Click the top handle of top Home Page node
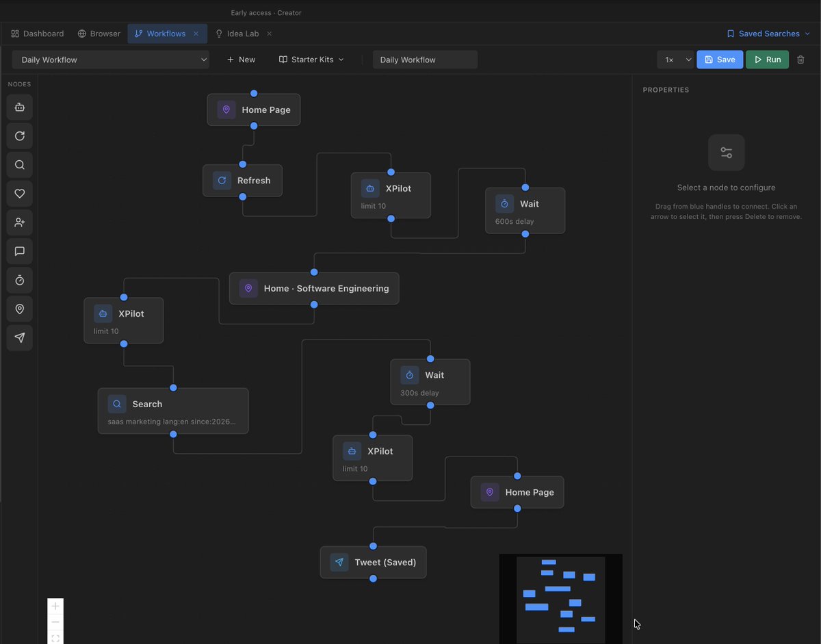821x644 pixels. (254, 93)
